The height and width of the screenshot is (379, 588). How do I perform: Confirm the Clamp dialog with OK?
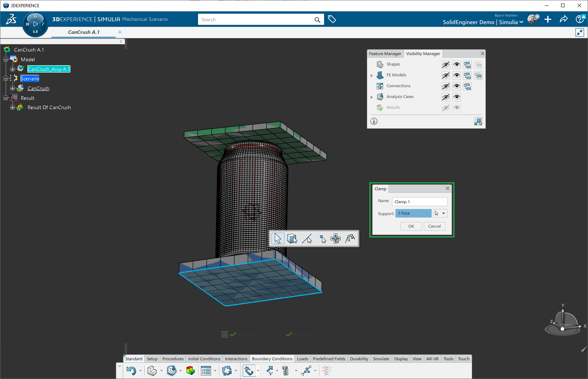(411, 226)
